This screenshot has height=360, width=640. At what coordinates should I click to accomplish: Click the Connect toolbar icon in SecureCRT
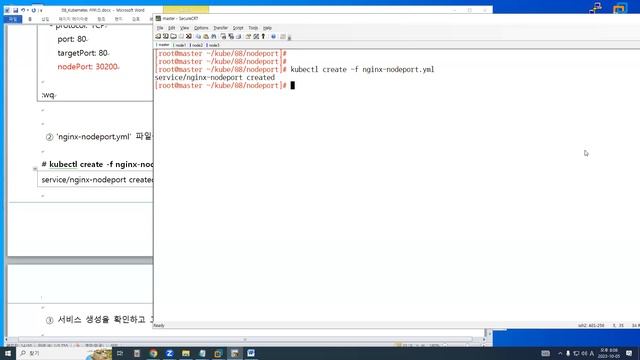coord(158,36)
